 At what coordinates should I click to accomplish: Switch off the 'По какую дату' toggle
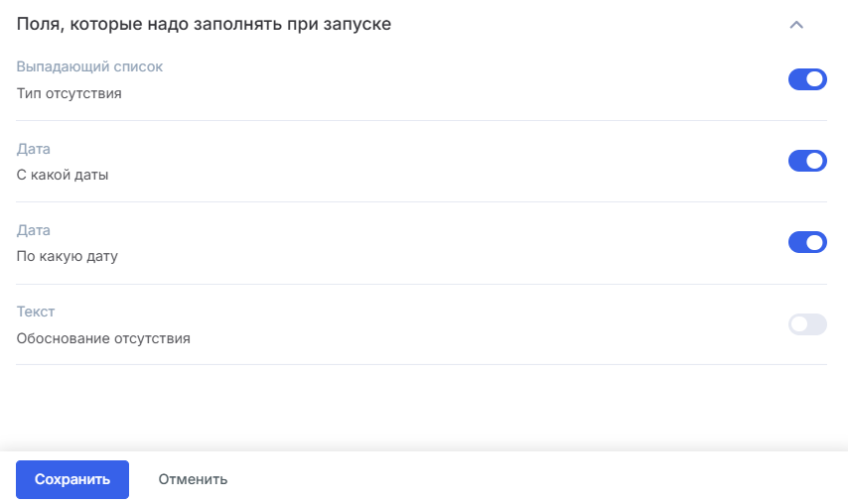[x=807, y=242]
